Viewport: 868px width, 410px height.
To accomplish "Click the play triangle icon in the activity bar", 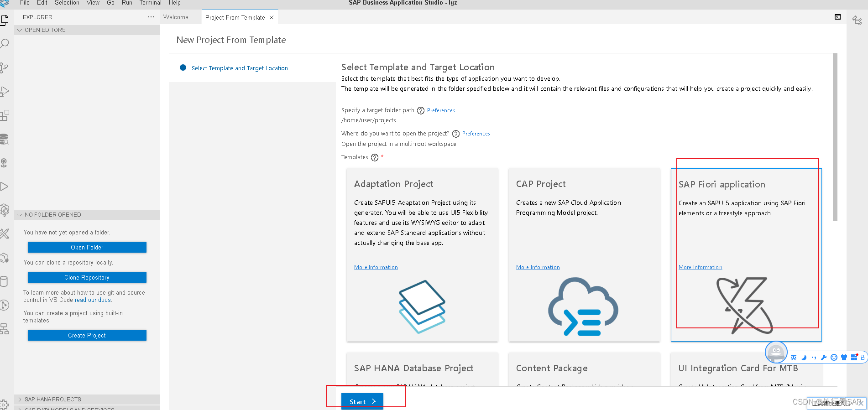I will pos(5,187).
